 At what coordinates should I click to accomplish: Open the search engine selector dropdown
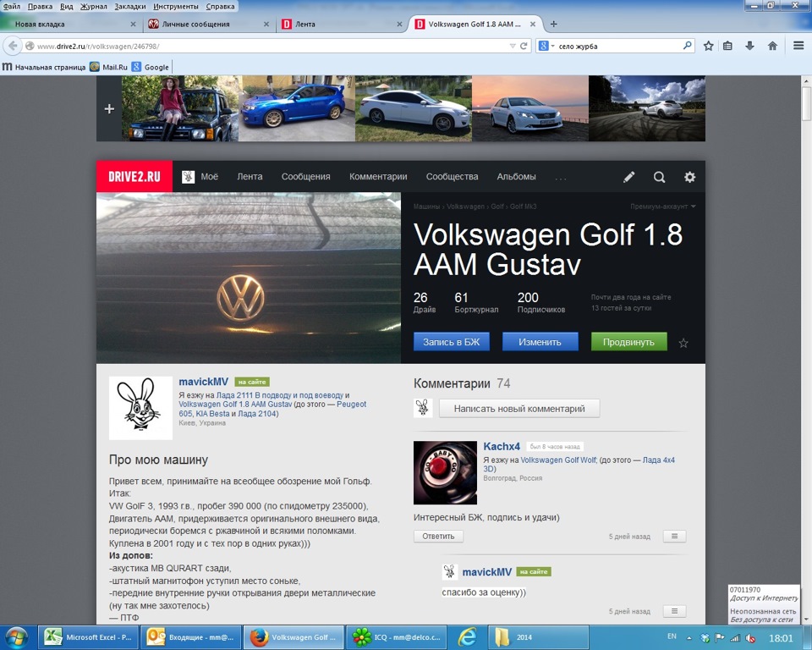tap(546, 47)
